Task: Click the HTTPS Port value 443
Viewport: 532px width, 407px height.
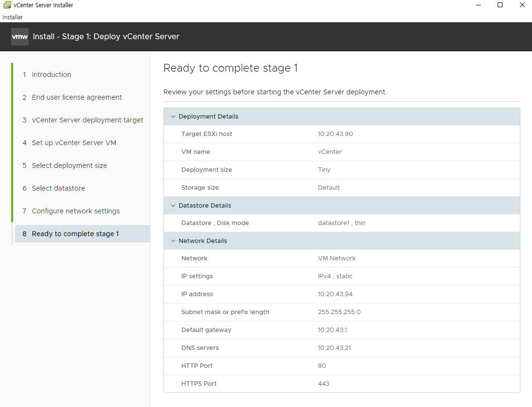Action: tap(324, 384)
